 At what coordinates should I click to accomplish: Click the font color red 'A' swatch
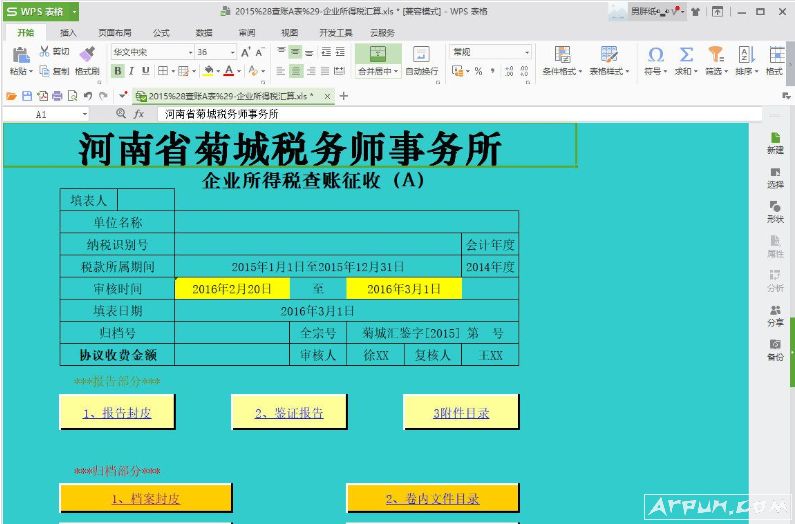[x=229, y=71]
